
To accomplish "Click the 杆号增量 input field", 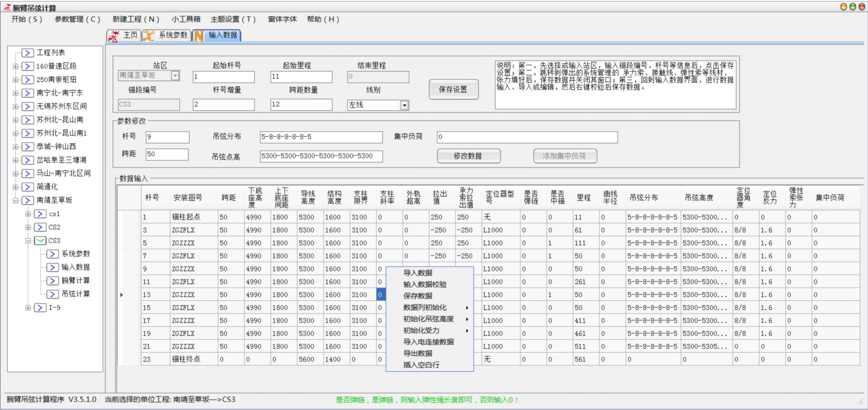I will (x=224, y=104).
